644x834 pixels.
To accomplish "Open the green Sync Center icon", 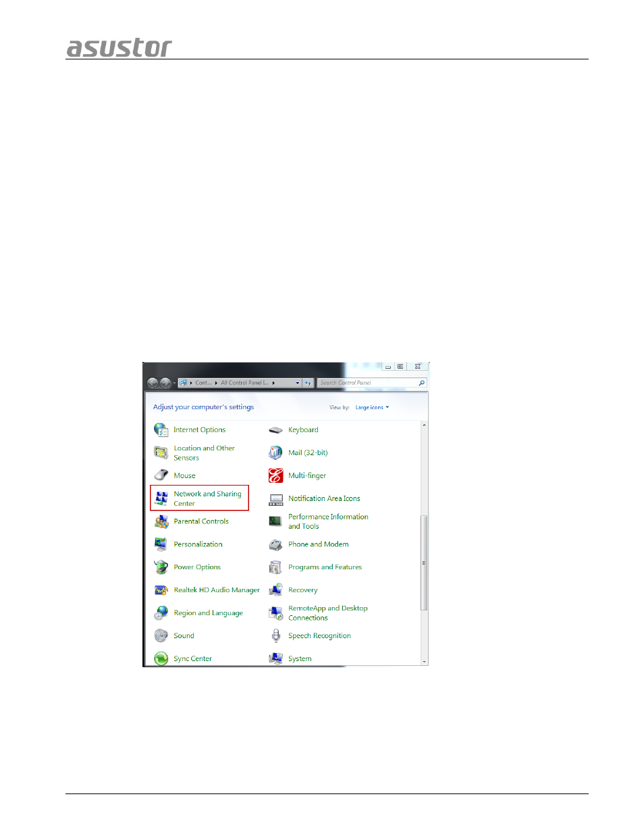I will [x=161, y=658].
